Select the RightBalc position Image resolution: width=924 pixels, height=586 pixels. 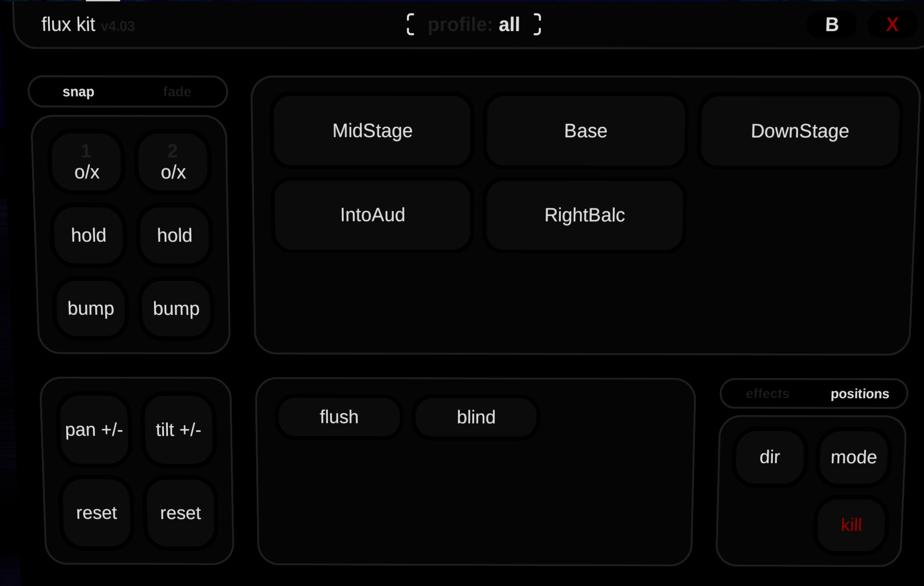(x=584, y=215)
